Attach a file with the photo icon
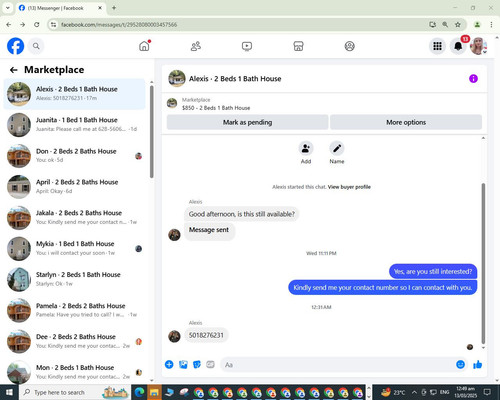The width and height of the screenshot is (500, 400). coord(183,364)
